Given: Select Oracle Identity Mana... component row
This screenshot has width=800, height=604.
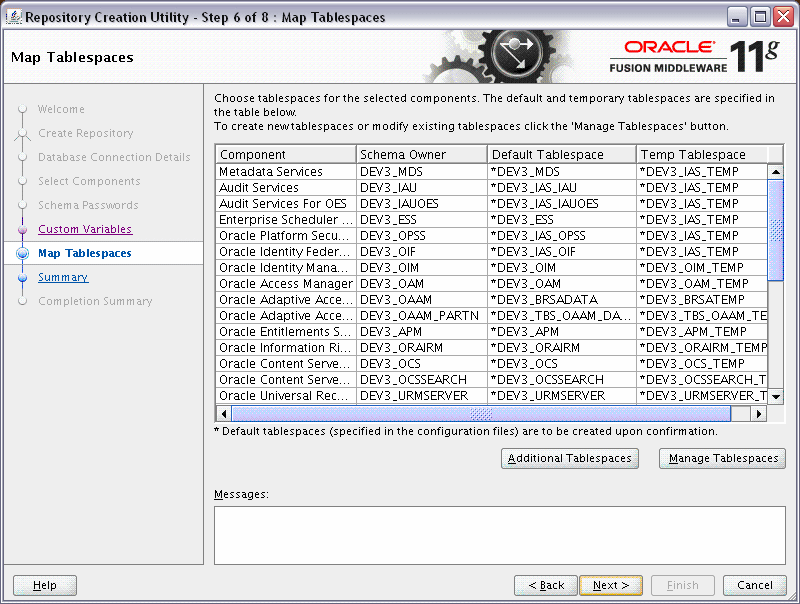Looking at the screenshot, I should coord(286,268).
